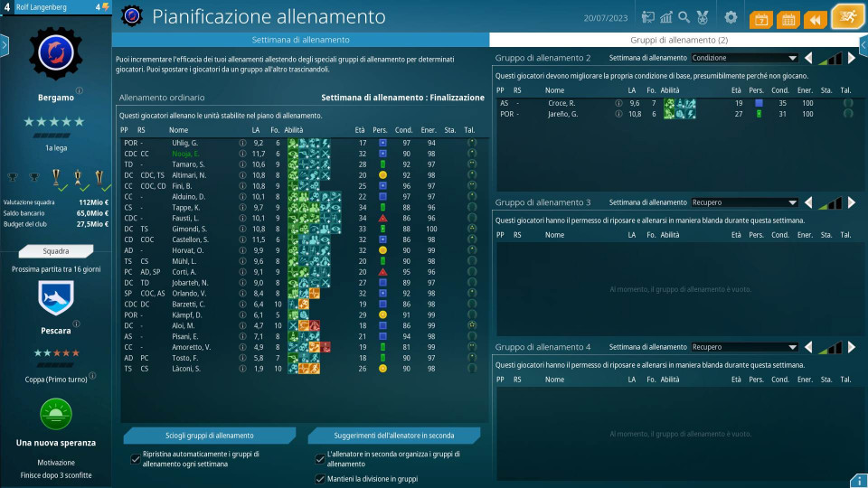Open settings gear icon
The width and height of the screenshot is (868, 488).
pos(731,17)
